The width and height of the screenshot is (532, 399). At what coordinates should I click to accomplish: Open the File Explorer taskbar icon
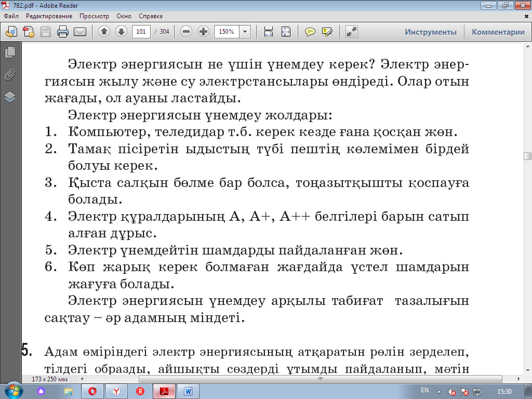pyautogui.click(x=68, y=392)
